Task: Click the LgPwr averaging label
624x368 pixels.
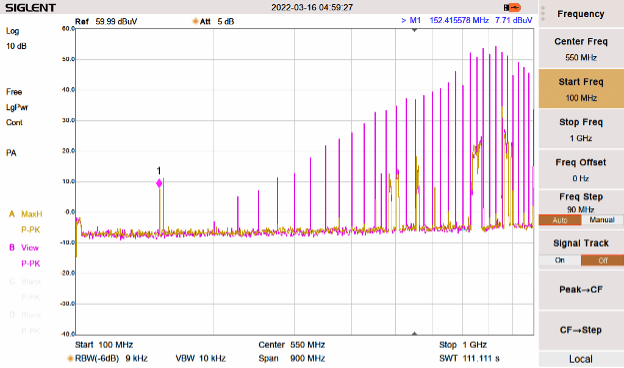Action: coord(17,107)
